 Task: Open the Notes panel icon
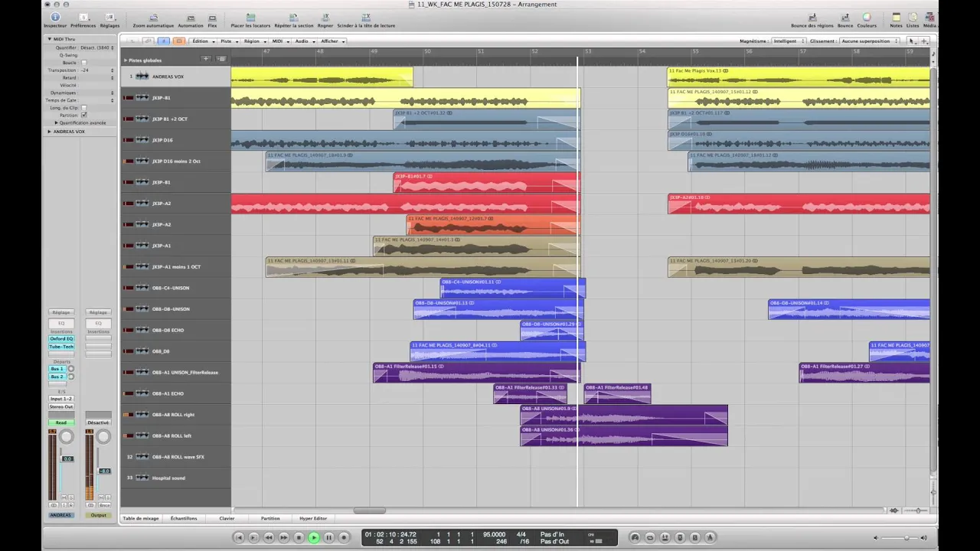[896, 17]
